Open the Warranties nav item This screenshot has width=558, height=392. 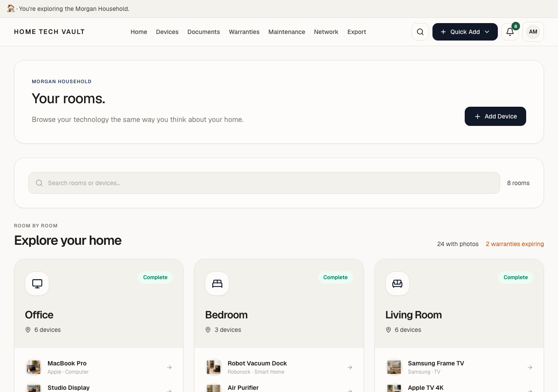pyautogui.click(x=244, y=32)
